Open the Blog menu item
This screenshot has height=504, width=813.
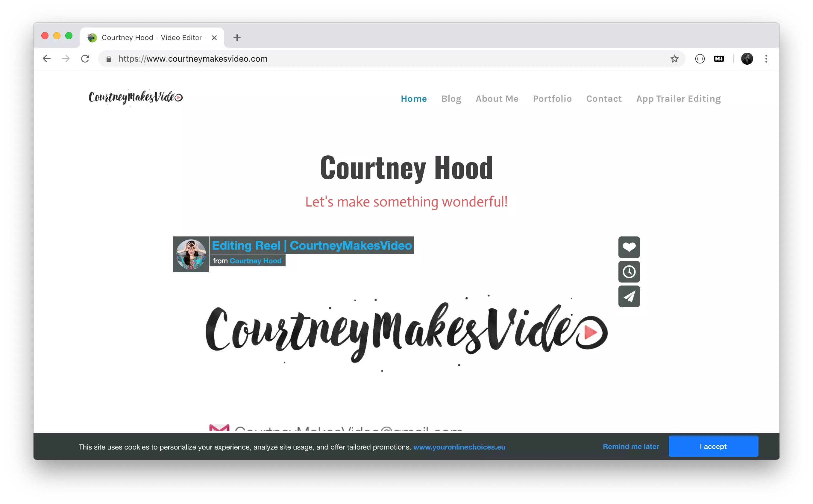pos(451,99)
